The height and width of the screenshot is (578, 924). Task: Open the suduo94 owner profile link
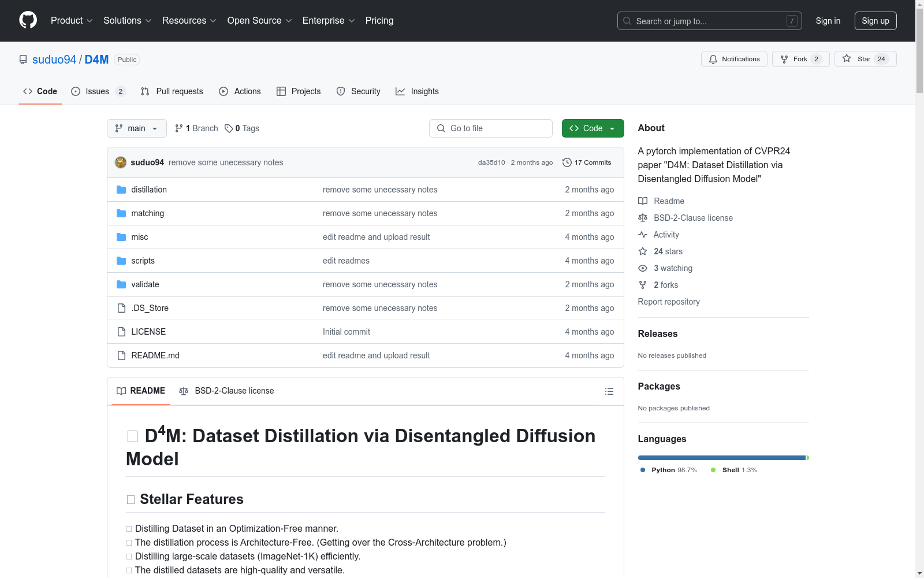tap(54, 60)
